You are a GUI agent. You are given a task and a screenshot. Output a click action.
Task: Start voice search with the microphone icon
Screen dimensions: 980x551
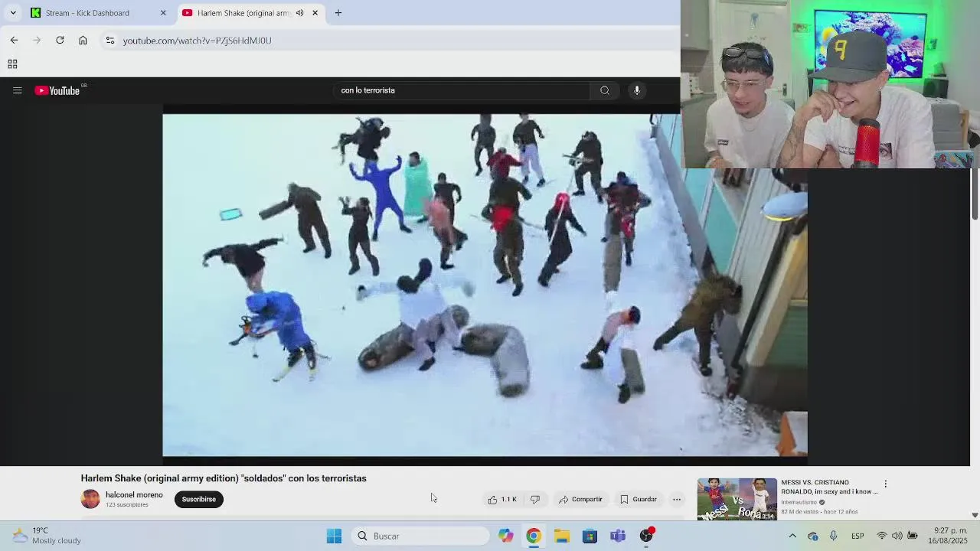(x=637, y=90)
